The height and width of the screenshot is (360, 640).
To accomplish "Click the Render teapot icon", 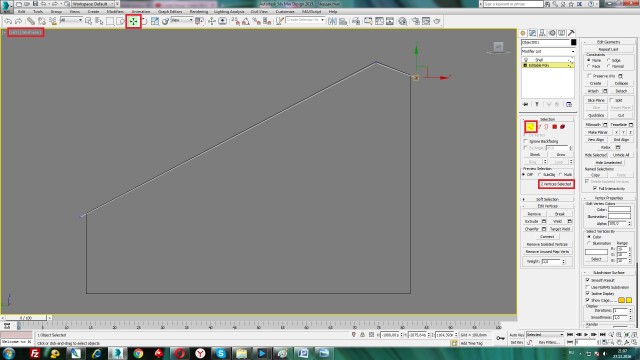I will 437,21.
